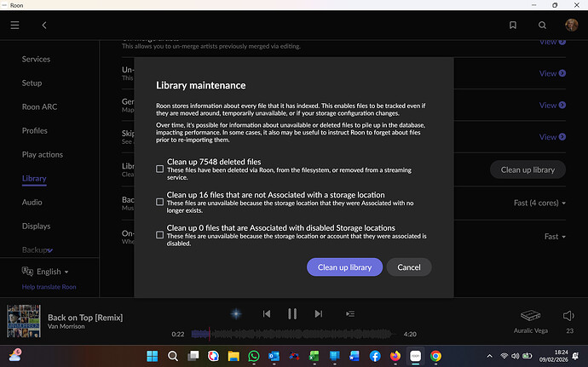The width and height of the screenshot is (588, 367).
Task: Pause the current track
Action: pos(292,314)
